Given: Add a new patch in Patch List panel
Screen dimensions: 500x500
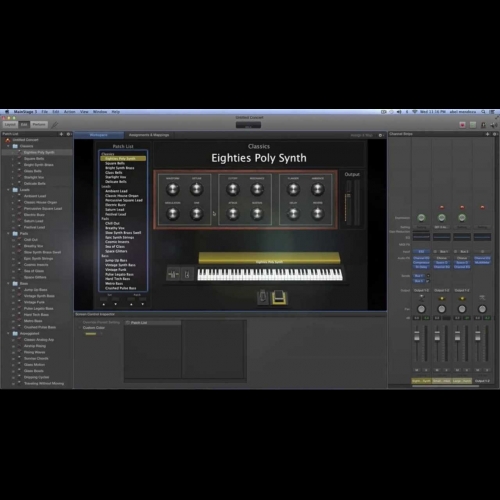Looking at the screenshot, I should (61, 134).
